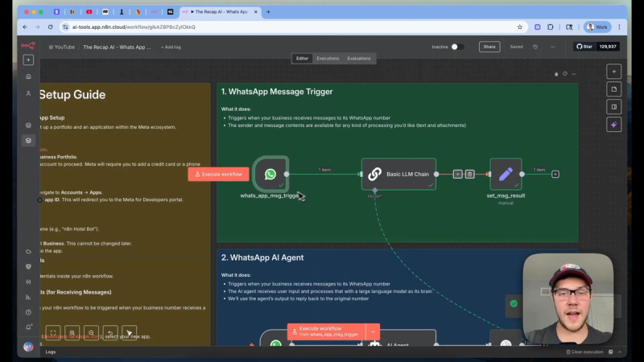Screen dimensions: 644x362
Task: Click the 2. WhatsApp AI Agent heading
Action: coord(262,257)
